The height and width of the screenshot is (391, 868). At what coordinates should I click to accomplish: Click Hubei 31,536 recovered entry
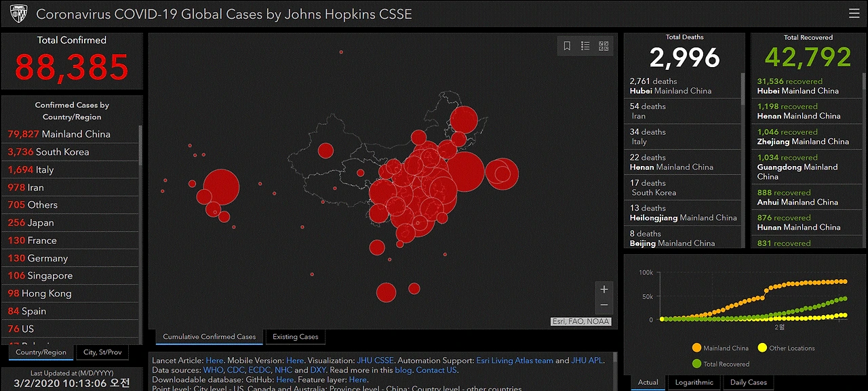[807, 86]
